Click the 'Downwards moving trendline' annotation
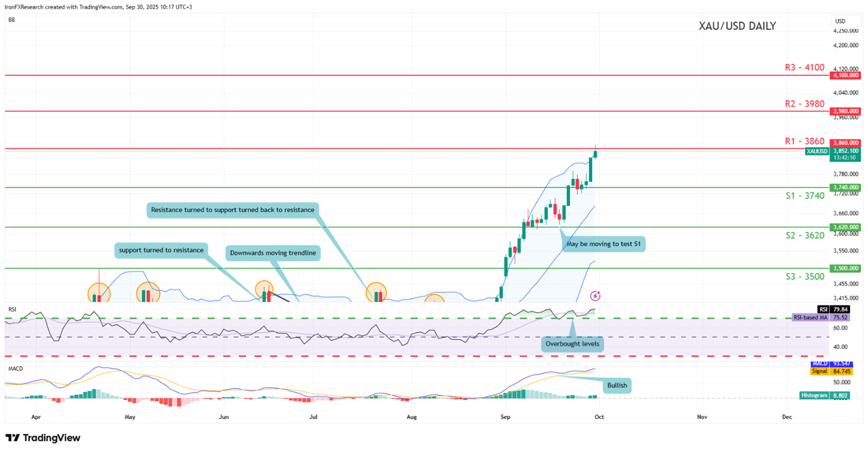 pyautogui.click(x=273, y=253)
